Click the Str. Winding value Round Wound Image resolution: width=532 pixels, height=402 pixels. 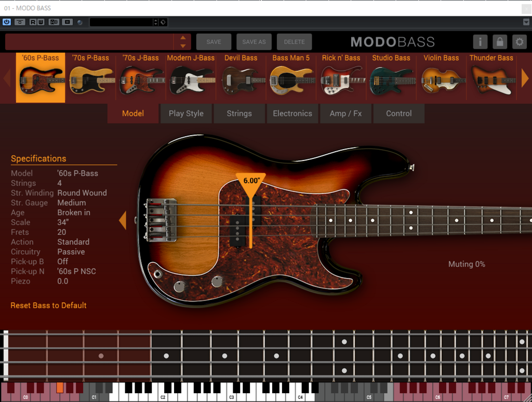click(x=82, y=193)
